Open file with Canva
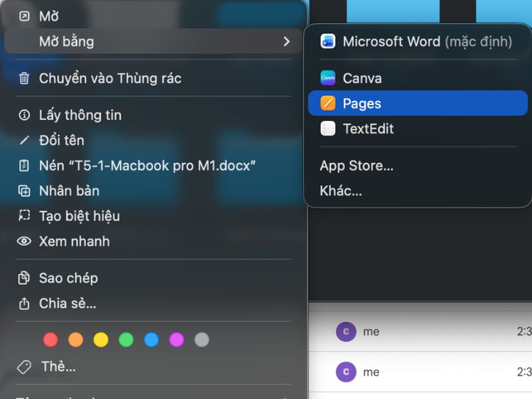 (418, 78)
